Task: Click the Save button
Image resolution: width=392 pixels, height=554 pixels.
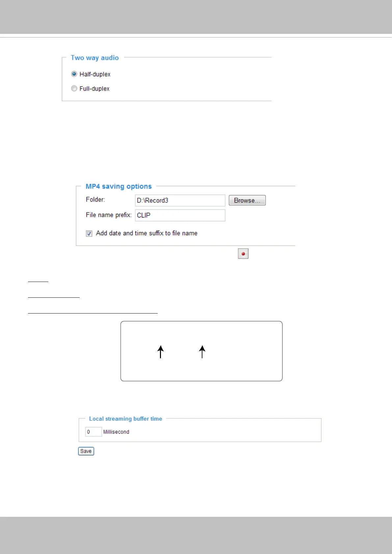Action: pyautogui.click(x=86, y=451)
